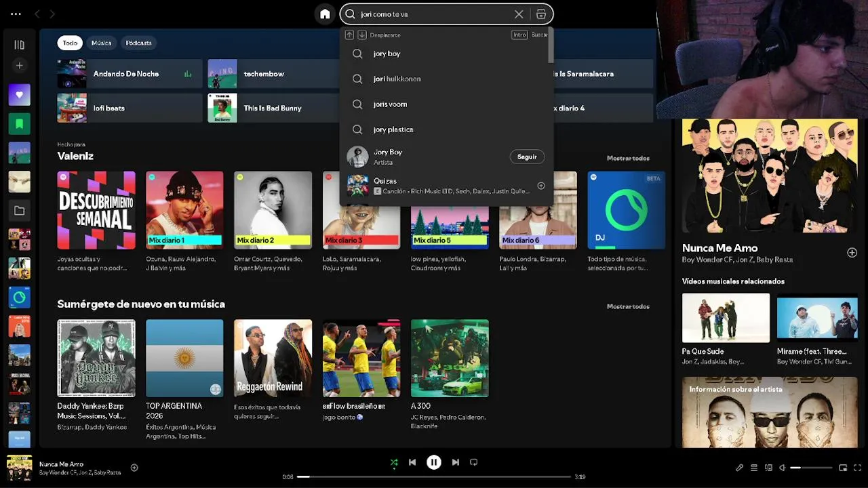Open lofi beats shortcut
The height and width of the screenshot is (488, 868).
tap(130, 108)
